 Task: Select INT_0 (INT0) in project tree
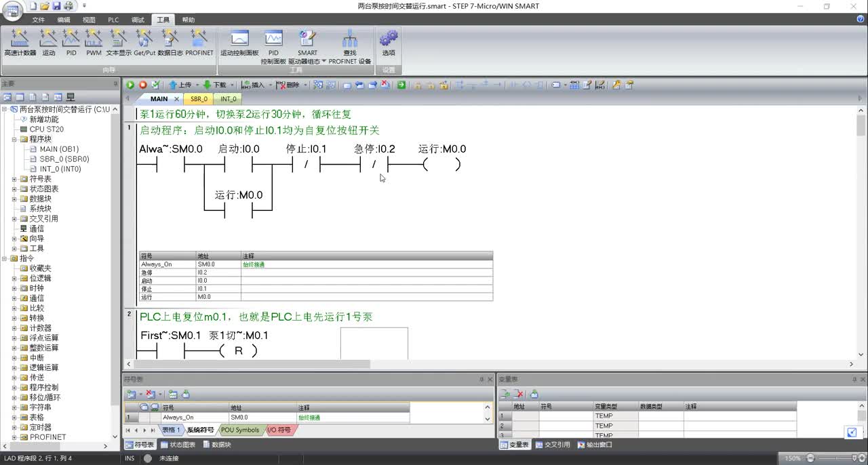(x=60, y=169)
